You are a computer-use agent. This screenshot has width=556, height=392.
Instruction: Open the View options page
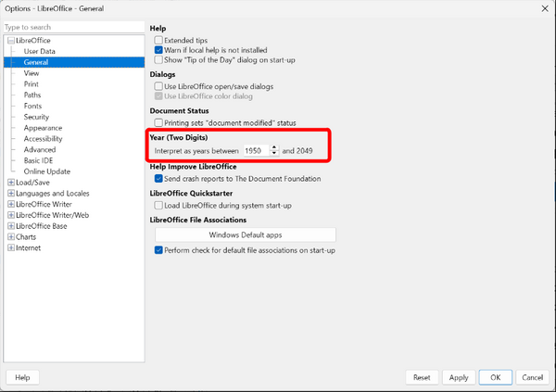tap(32, 73)
